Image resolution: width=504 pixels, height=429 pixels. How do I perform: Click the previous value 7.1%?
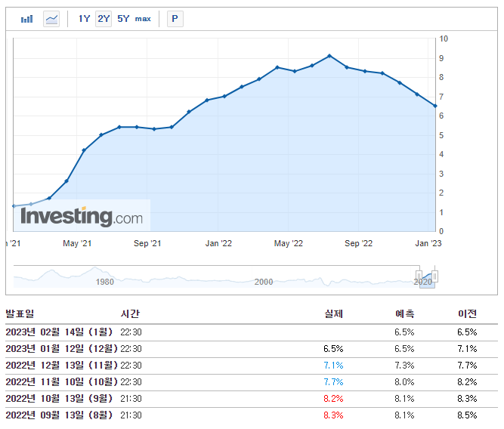468,349
